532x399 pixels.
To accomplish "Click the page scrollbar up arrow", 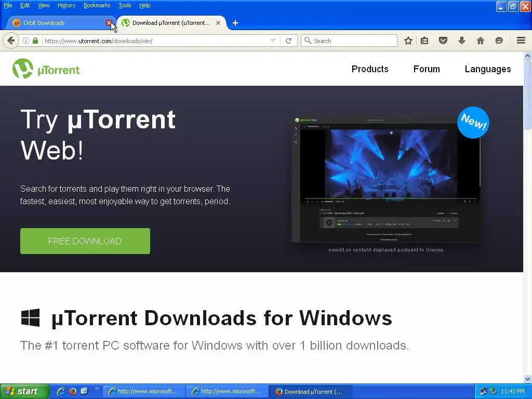I will click(528, 56).
